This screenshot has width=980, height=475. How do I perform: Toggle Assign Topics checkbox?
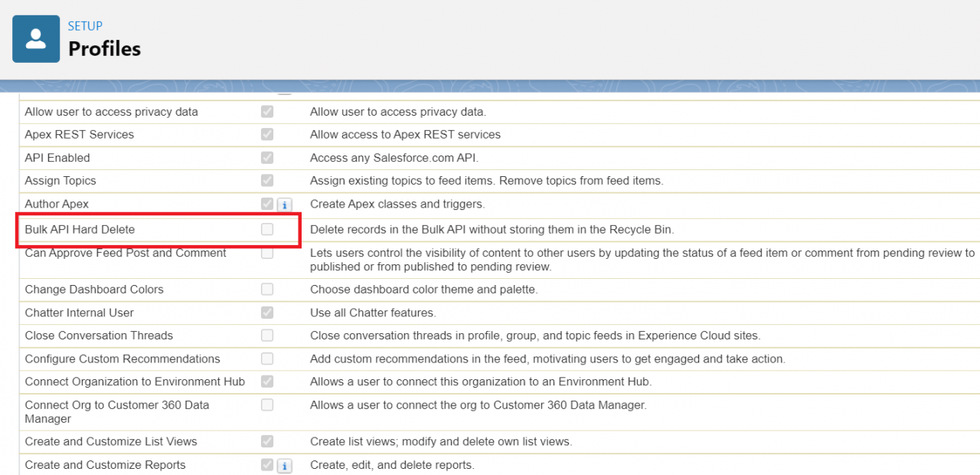coord(267,181)
